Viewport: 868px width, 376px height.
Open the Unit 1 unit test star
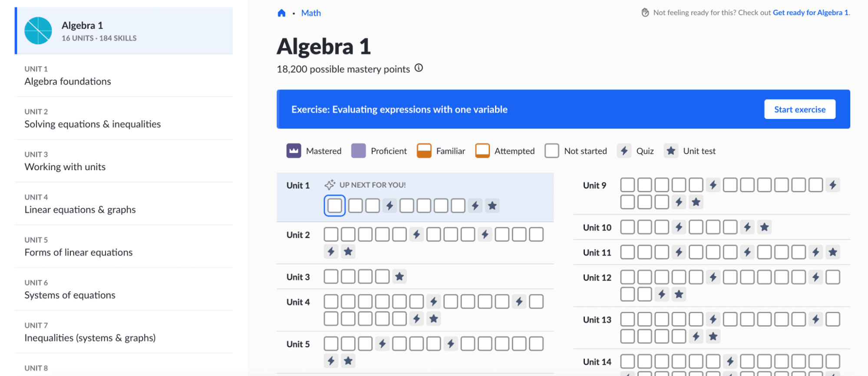[x=492, y=205]
